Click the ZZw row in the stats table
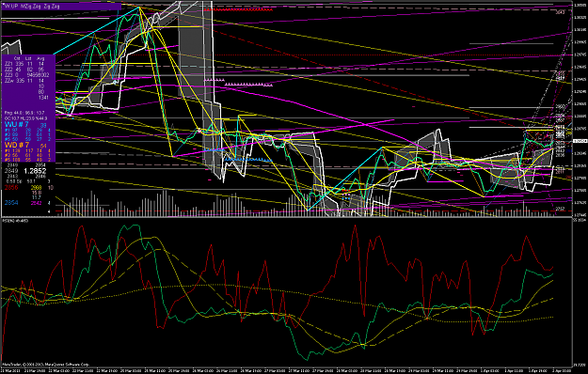 pos(24,81)
